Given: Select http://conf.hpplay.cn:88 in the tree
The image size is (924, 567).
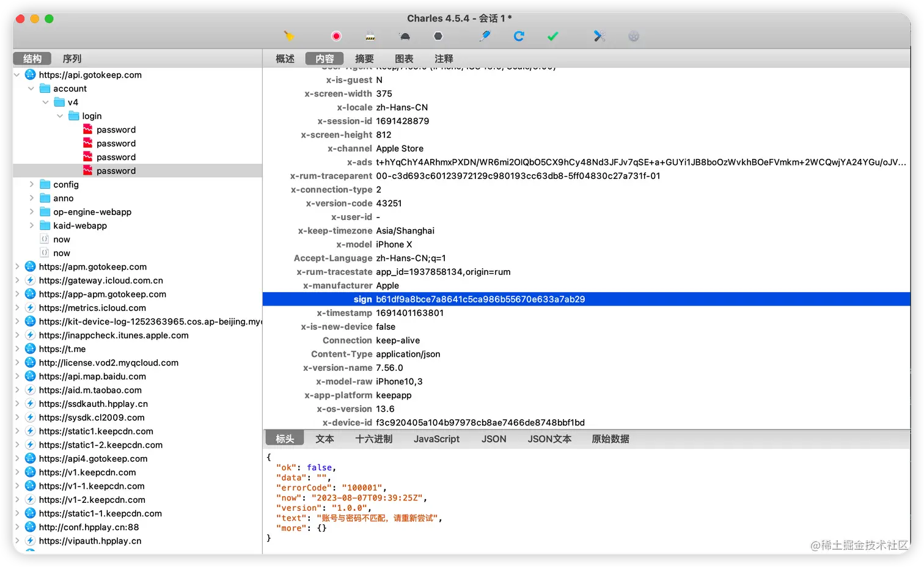Looking at the screenshot, I should (89, 527).
